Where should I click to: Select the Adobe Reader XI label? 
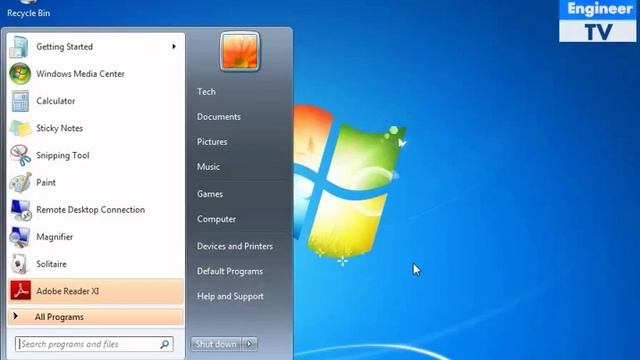68,291
